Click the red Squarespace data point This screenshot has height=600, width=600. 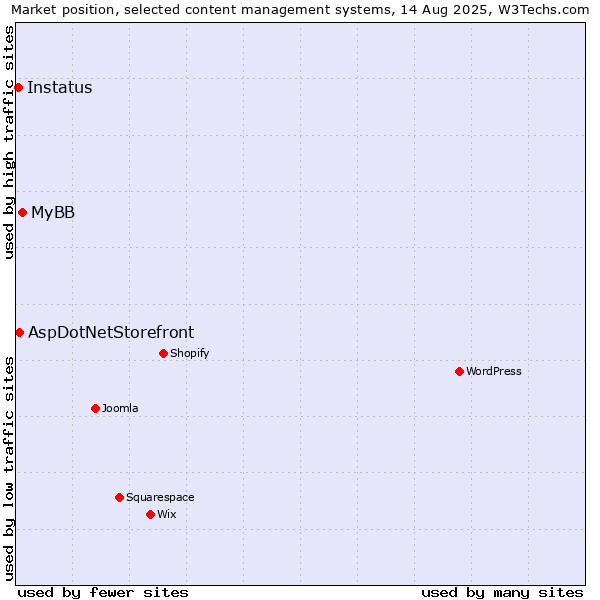119,497
